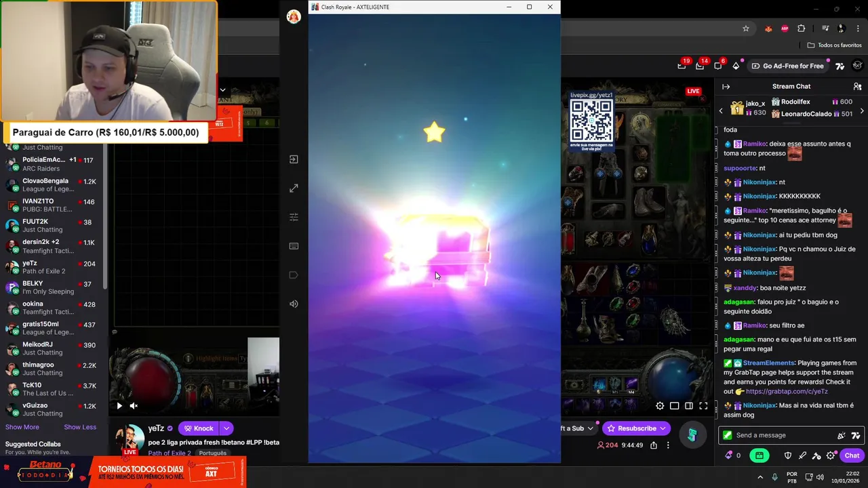Expand dropdown arrow beside Knock
This screenshot has height=488, width=868.
point(226,428)
